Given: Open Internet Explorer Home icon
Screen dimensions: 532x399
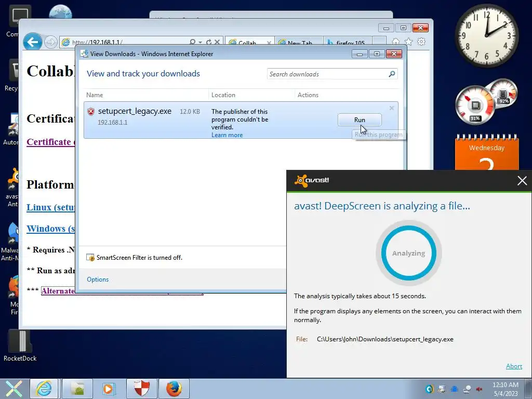Looking at the screenshot, I should coord(395,42).
